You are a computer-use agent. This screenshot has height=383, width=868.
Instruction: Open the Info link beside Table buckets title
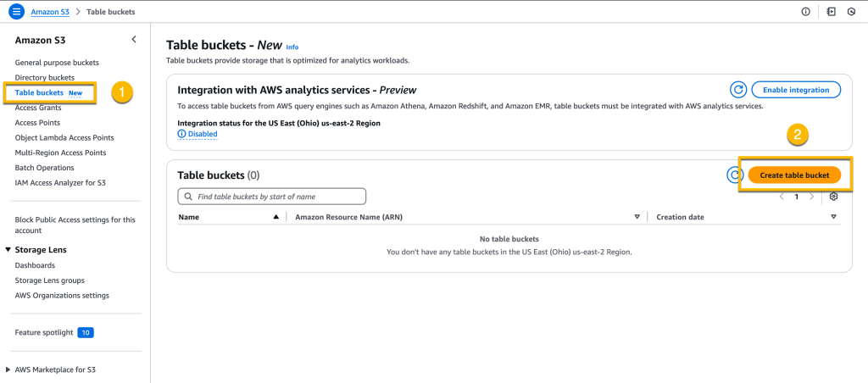tap(292, 47)
